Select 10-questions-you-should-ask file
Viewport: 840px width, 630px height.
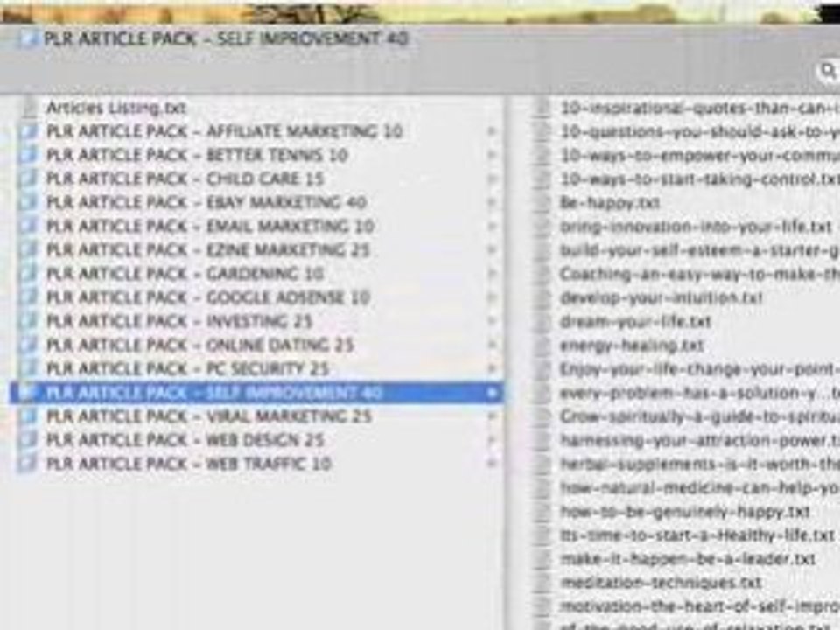[700, 132]
